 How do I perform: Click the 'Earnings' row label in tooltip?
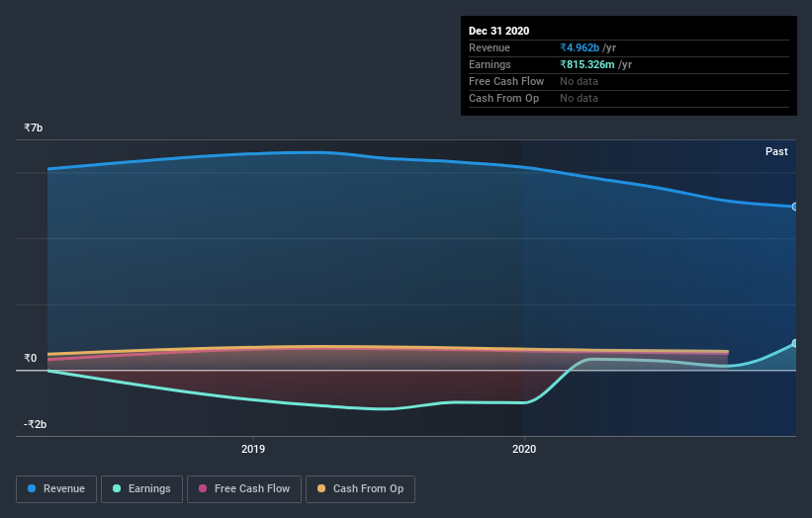490,64
